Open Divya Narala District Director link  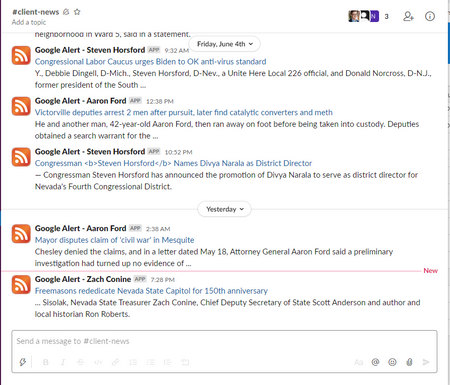pos(173,163)
